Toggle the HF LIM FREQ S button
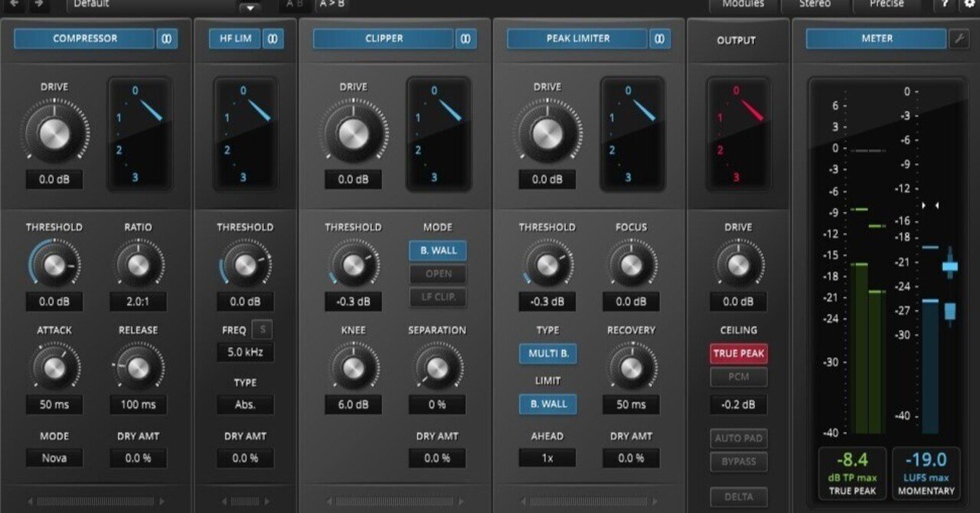980x513 pixels. (263, 330)
